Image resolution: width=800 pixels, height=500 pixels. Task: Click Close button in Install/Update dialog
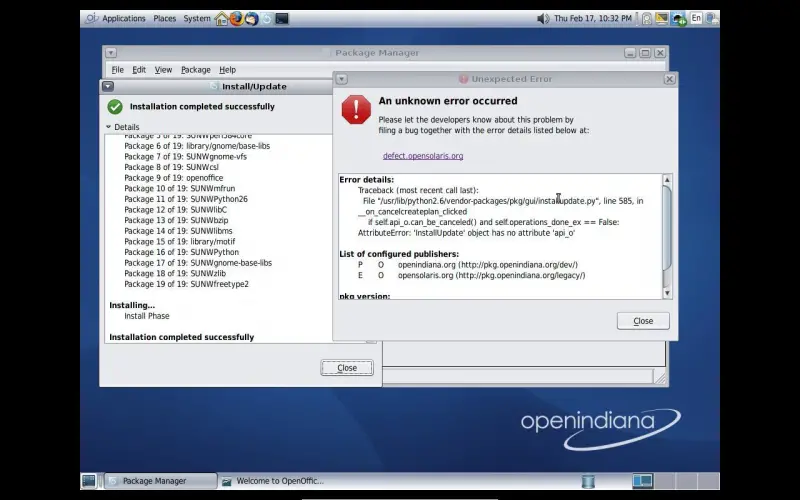(x=347, y=368)
